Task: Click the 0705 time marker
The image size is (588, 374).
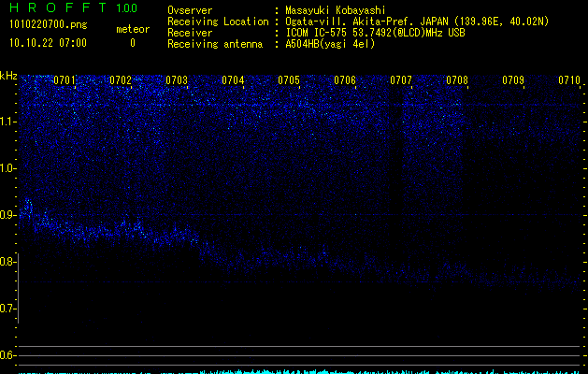Action: 289,80
